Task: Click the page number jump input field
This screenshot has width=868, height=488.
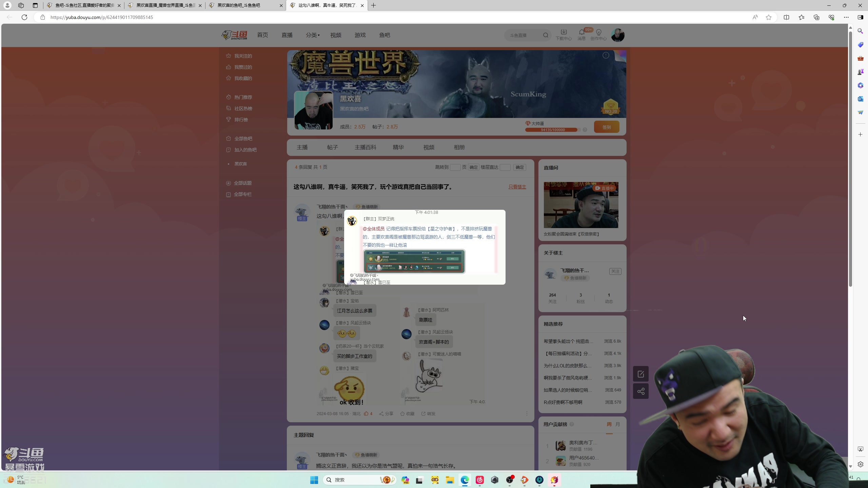Action: coord(455,167)
